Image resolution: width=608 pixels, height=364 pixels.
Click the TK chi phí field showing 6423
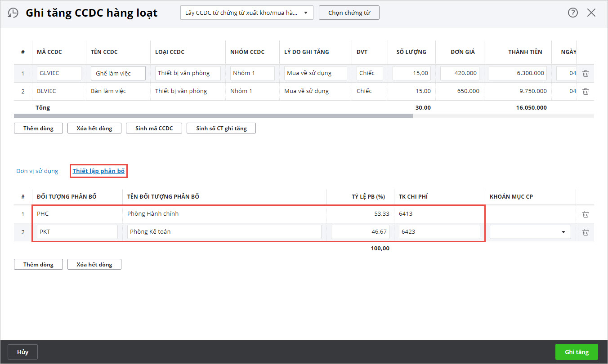[439, 232]
